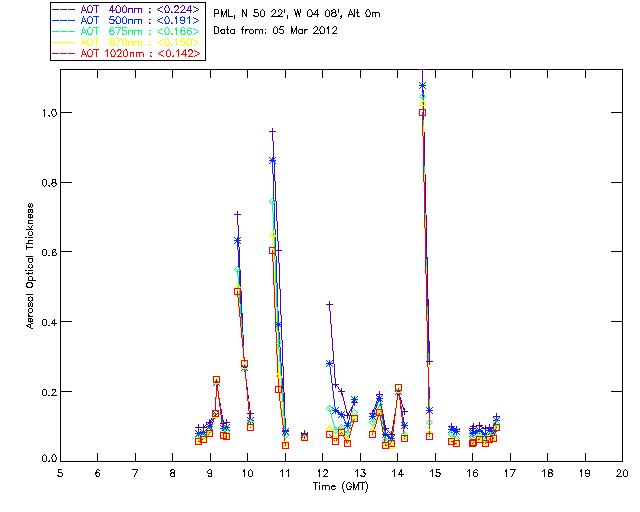Click the y-axis tick label 0.6
640x512 pixels.
click(x=49, y=252)
